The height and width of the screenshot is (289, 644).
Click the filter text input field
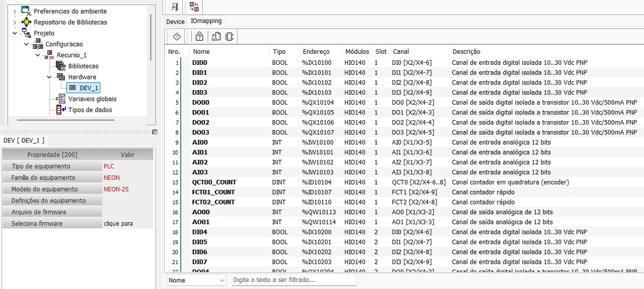click(x=294, y=280)
